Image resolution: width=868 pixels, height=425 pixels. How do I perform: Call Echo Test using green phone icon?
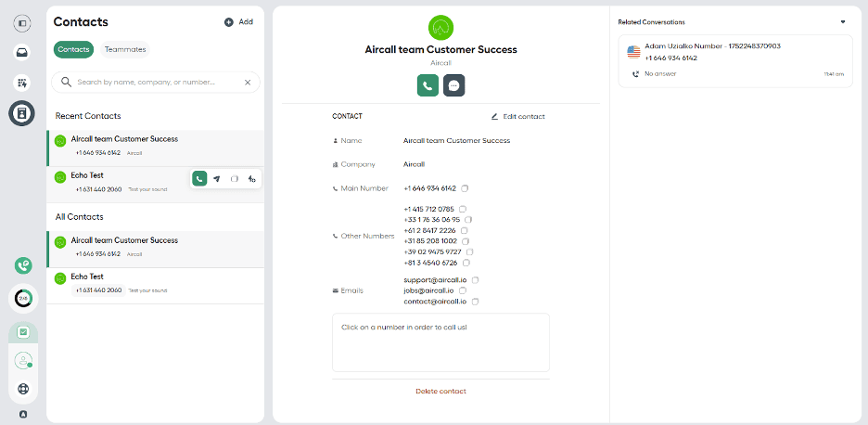pyautogui.click(x=199, y=178)
